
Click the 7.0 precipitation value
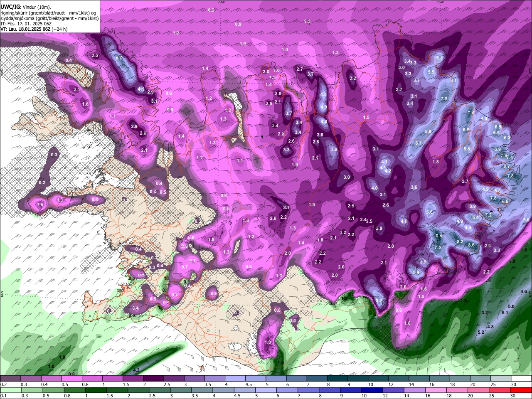tap(444, 99)
